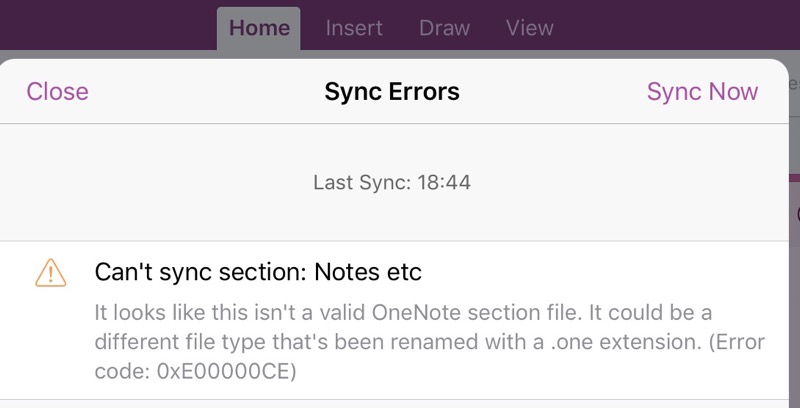Go to the View tab
Image resolution: width=800 pixels, height=408 pixels.
530,29
